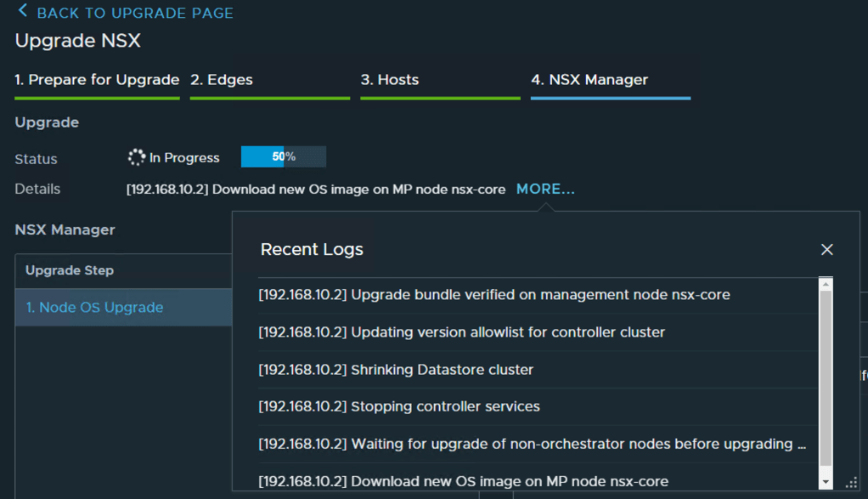Screen dimensions: 868x499
Task: Go to the 3. Hosts tab
Action: (390, 80)
